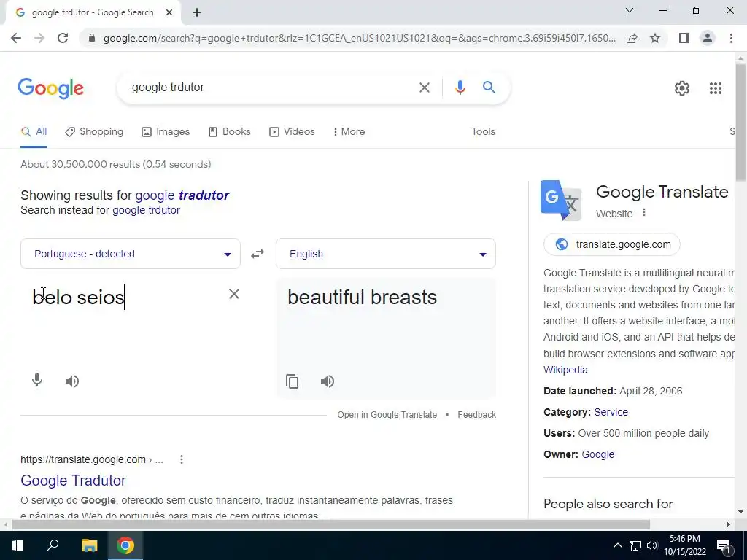Expand the More search filters menu

pos(349,132)
